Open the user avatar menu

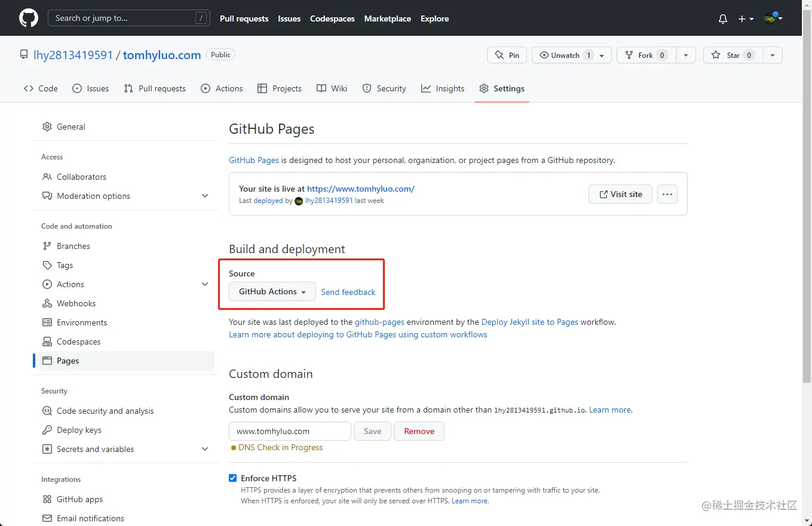[x=773, y=19]
